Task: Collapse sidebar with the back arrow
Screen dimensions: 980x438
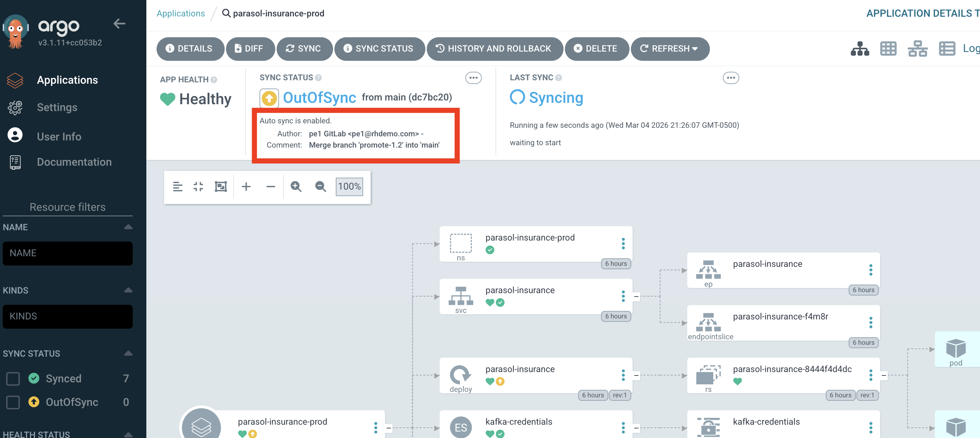Action: [119, 24]
